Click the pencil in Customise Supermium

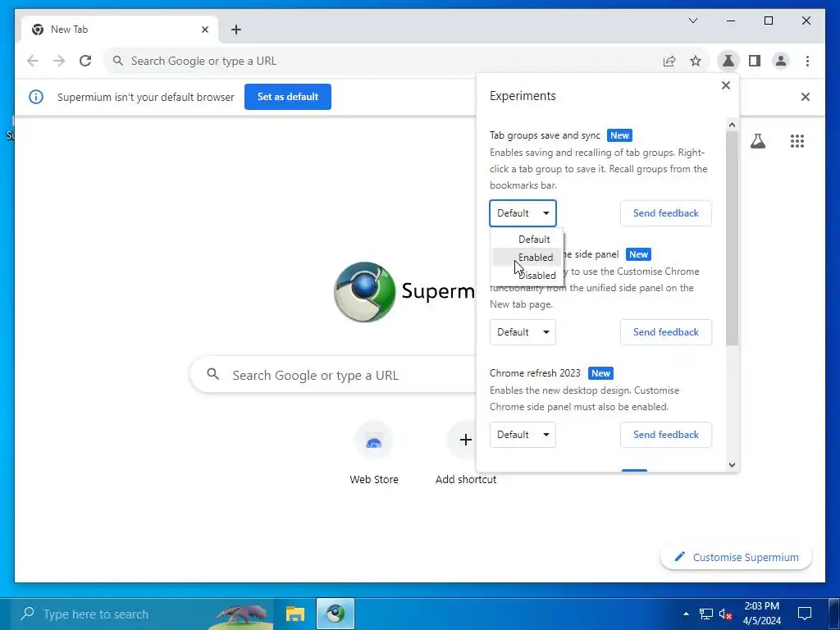pos(680,557)
